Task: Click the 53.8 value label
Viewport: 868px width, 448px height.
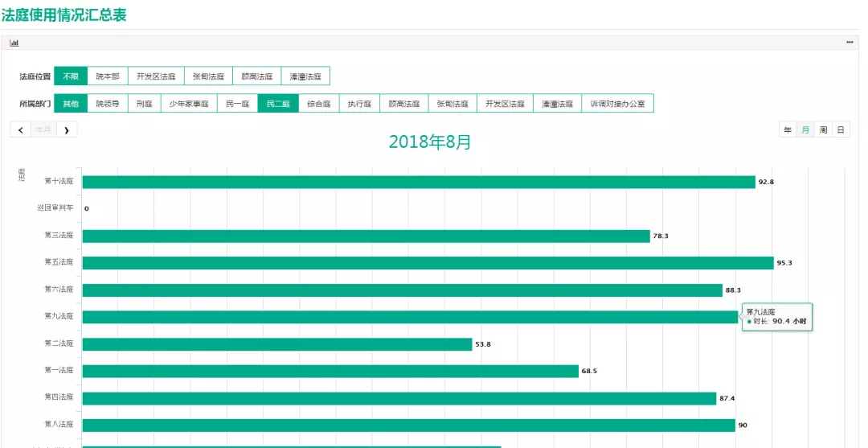Action: click(483, 344)
